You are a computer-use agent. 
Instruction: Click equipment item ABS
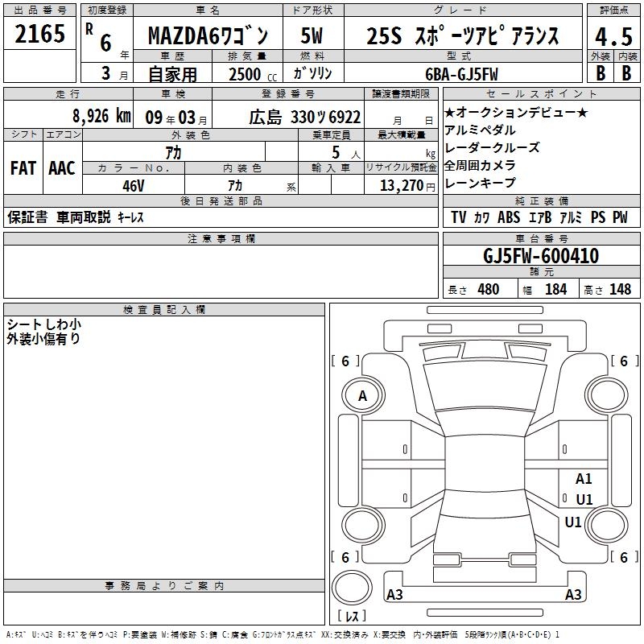(509, 217)
